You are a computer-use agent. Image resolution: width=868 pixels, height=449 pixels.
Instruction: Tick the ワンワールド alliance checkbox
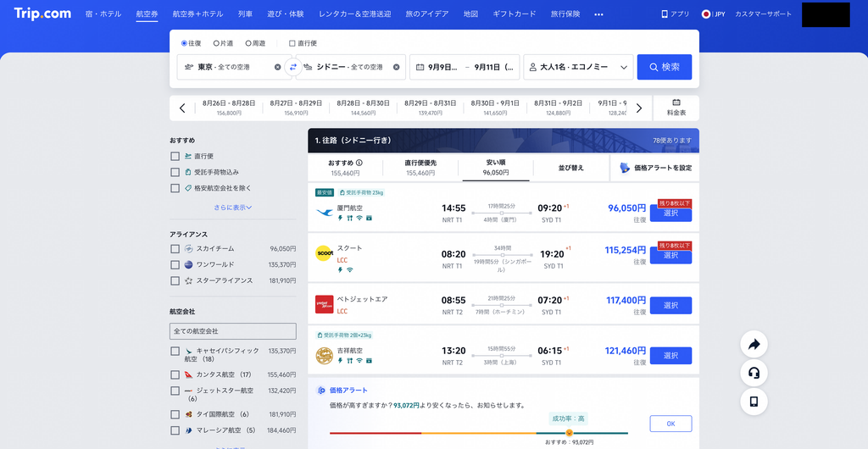coord(175,264)
